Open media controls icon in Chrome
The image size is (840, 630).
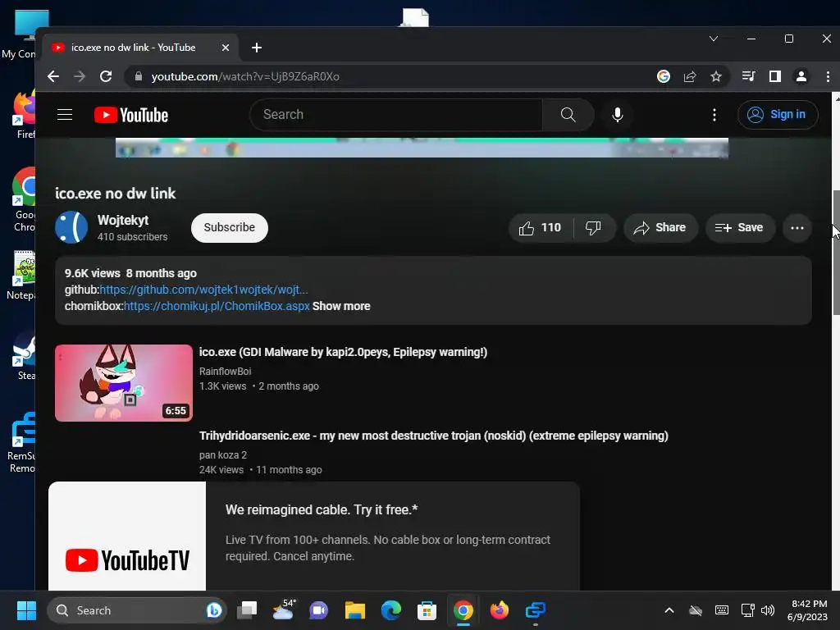pyautogui.click(x=748, y=76)
